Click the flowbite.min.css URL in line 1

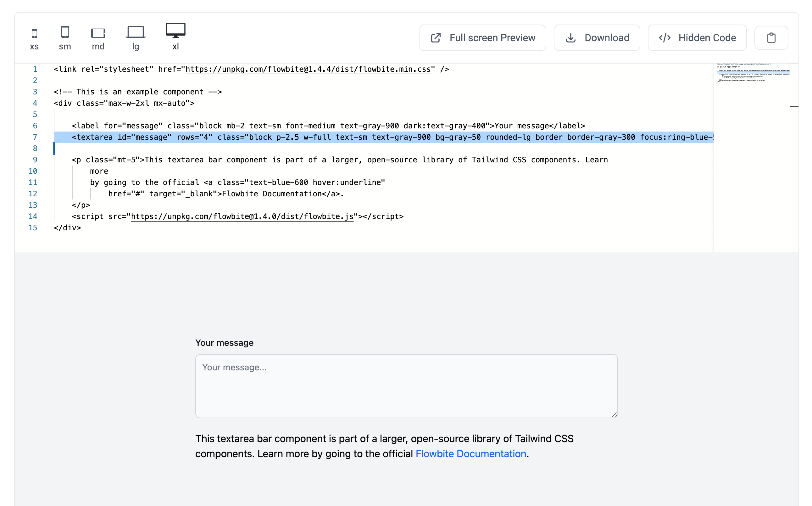[x=308, y=69]
